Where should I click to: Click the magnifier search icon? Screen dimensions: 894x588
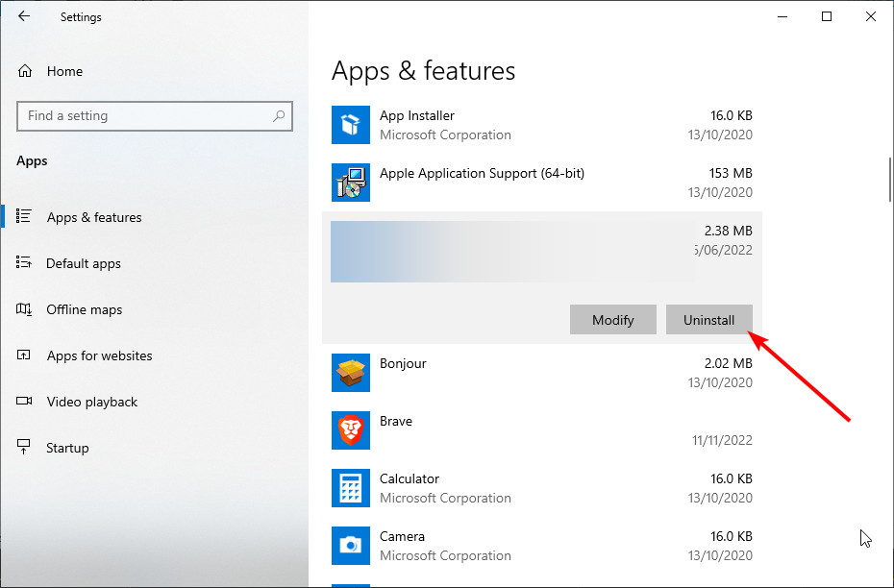279,116
